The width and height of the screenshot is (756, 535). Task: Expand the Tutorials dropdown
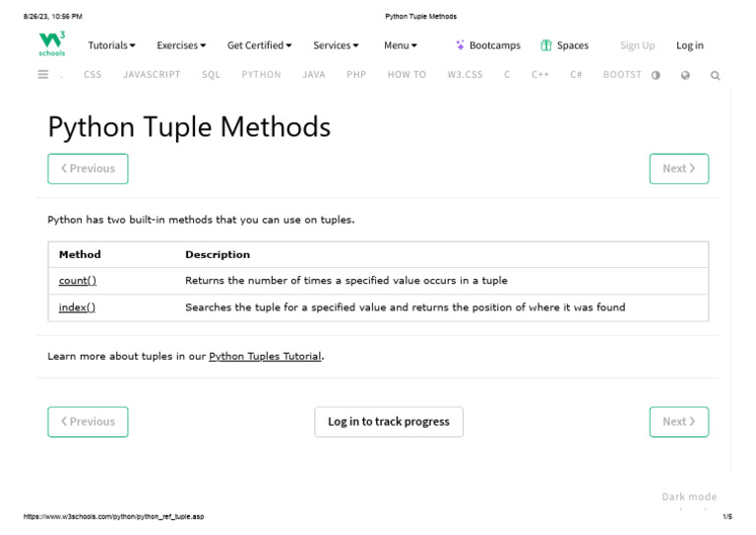click(x=111, y=45)
